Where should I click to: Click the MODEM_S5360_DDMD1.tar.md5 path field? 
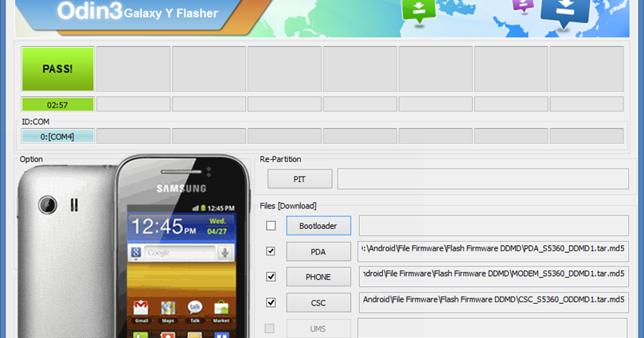pos(494,277)
